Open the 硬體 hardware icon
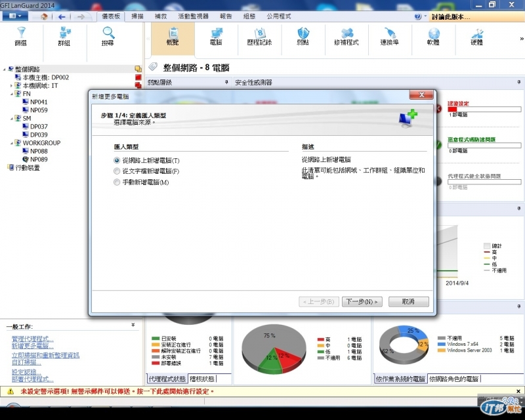 point(477,37)
